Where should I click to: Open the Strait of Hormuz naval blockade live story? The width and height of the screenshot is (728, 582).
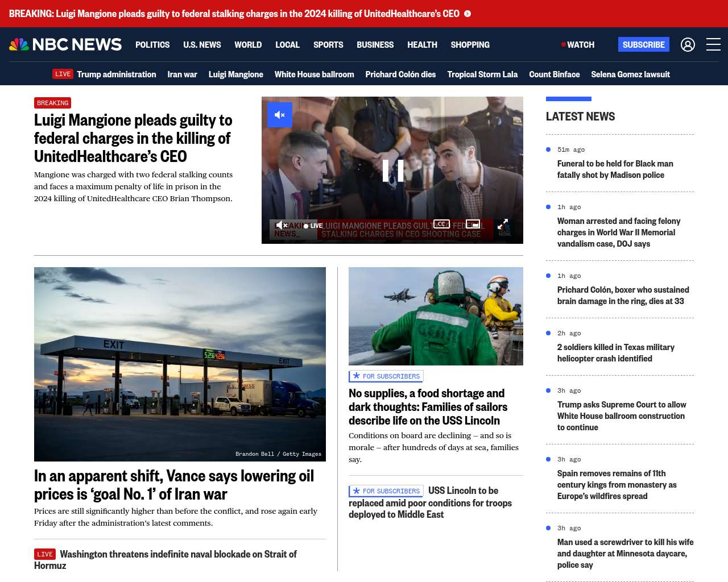166,560
